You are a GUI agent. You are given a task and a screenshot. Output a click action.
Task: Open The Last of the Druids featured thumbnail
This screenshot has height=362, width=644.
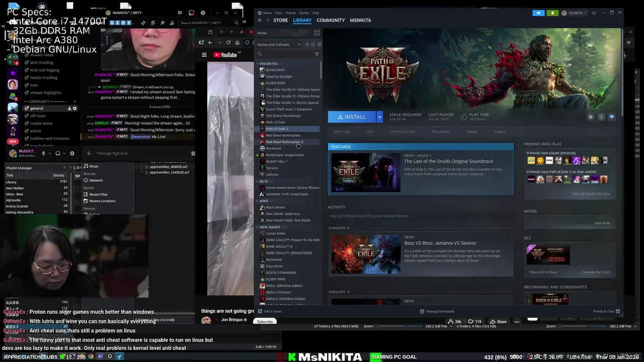click(x=366, y=172)
